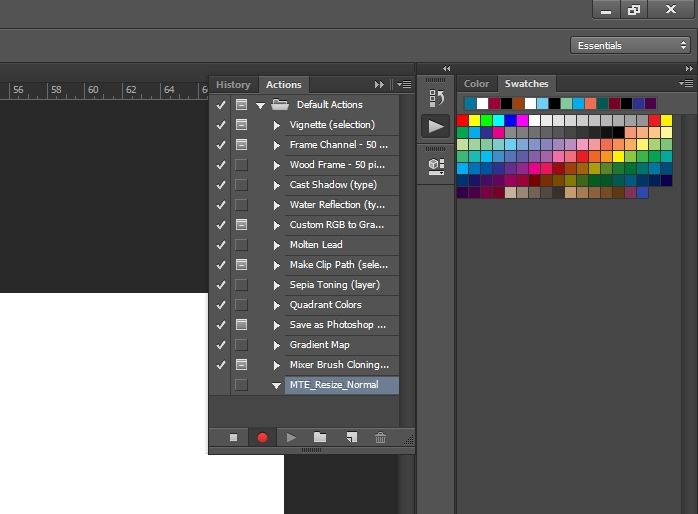
Task: Create a new action set folder
Action: pyautogui.click(x=320, y=437)
